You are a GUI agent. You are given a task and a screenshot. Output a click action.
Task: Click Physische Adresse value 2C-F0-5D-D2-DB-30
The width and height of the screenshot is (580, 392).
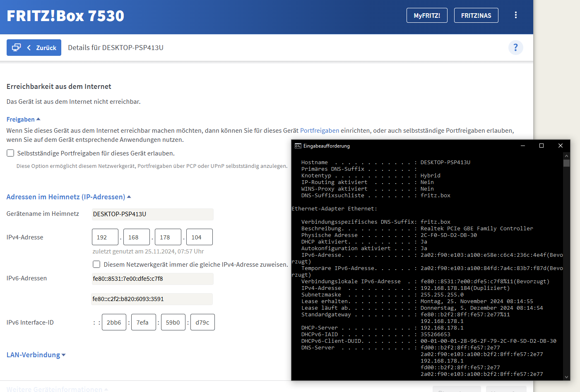point(449,235)
